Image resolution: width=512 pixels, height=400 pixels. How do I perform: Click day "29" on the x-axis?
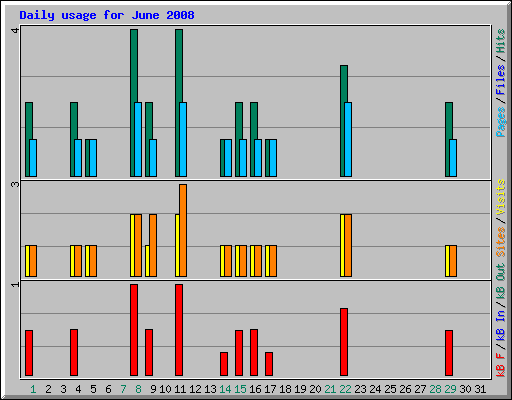pyautogui.click(x=450, y=389)
